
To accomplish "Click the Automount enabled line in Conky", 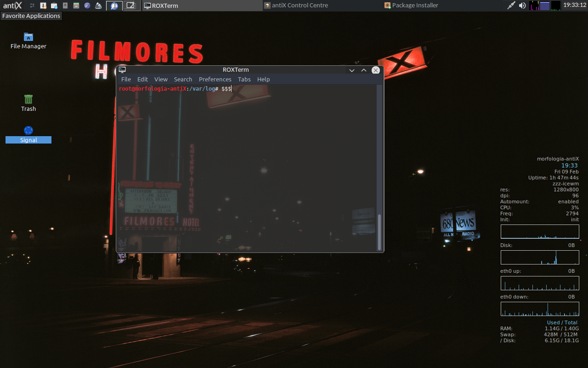I will click(x=539, y=201).
